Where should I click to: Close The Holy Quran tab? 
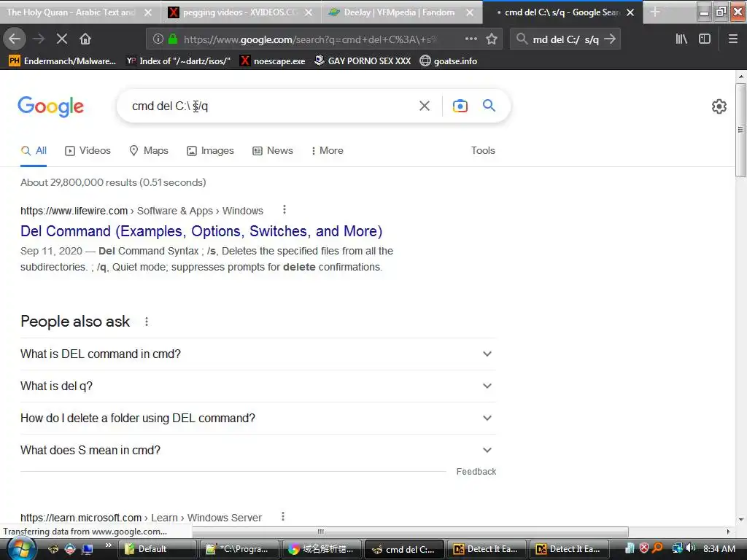pyautogui.click(x=147, y=12)
